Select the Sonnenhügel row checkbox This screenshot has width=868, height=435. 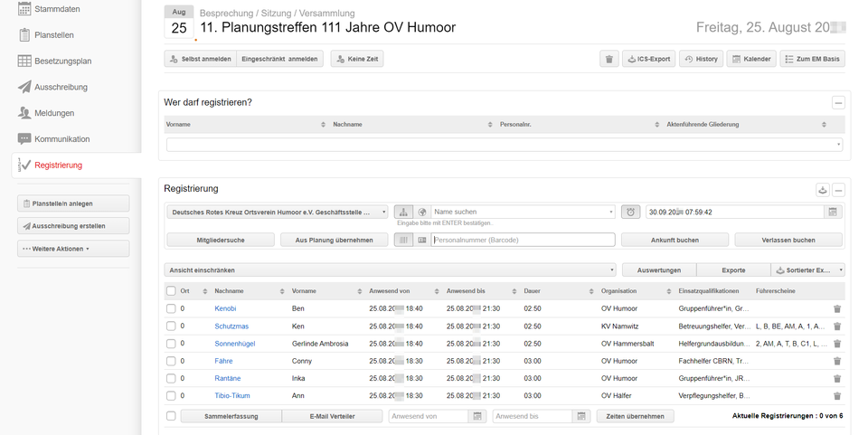(171, 344)
